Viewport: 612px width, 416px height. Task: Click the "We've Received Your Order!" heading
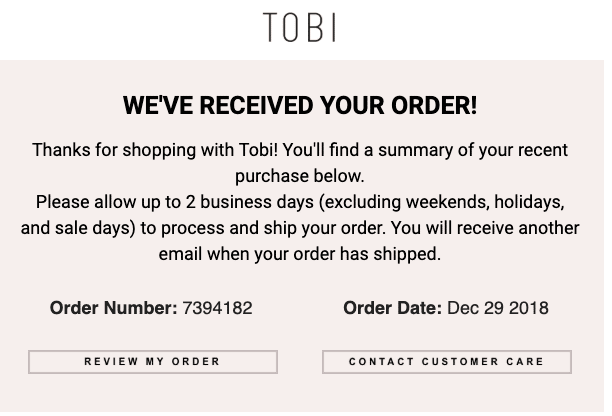tap(300, 106)
